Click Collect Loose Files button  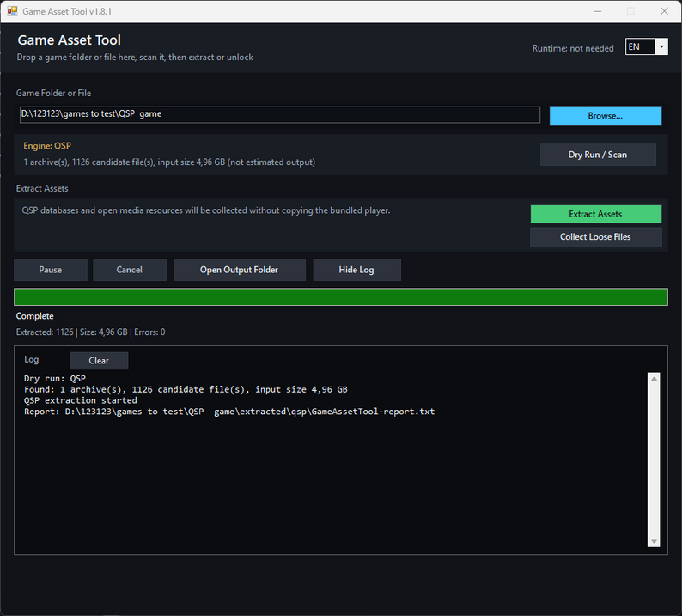595,236
